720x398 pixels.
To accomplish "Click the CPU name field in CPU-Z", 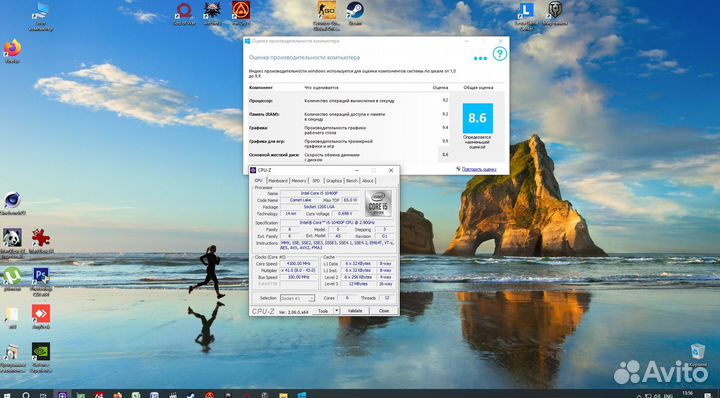I will (319, 193).
